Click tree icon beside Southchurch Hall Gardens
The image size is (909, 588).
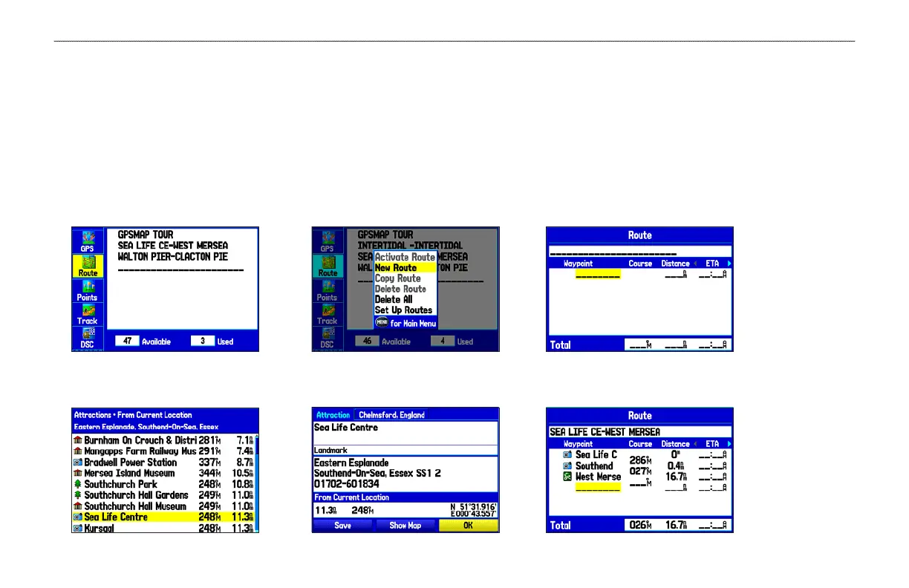coord(78,495)
